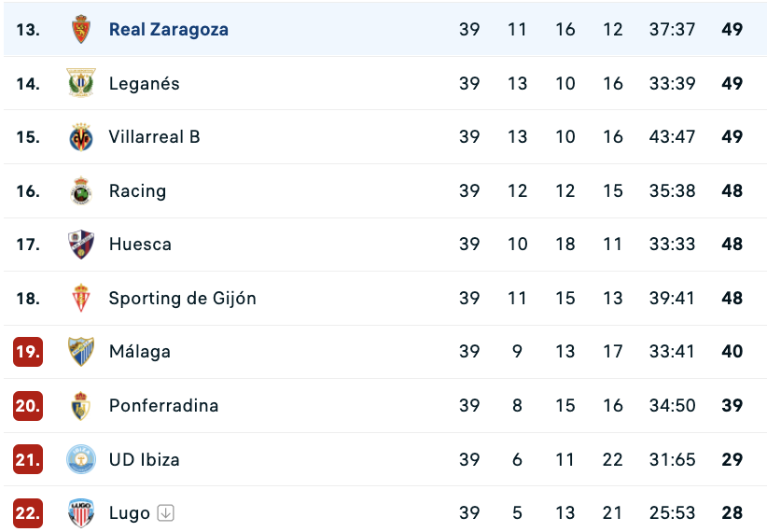Image resolution: width=767 pixels, height=532 pixels.
Task: Select the Sporting de Gijón name
Action: coord(183,298)
